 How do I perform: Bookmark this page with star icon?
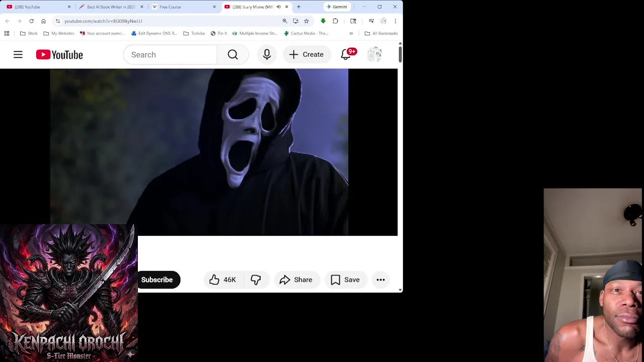(306, 21)
